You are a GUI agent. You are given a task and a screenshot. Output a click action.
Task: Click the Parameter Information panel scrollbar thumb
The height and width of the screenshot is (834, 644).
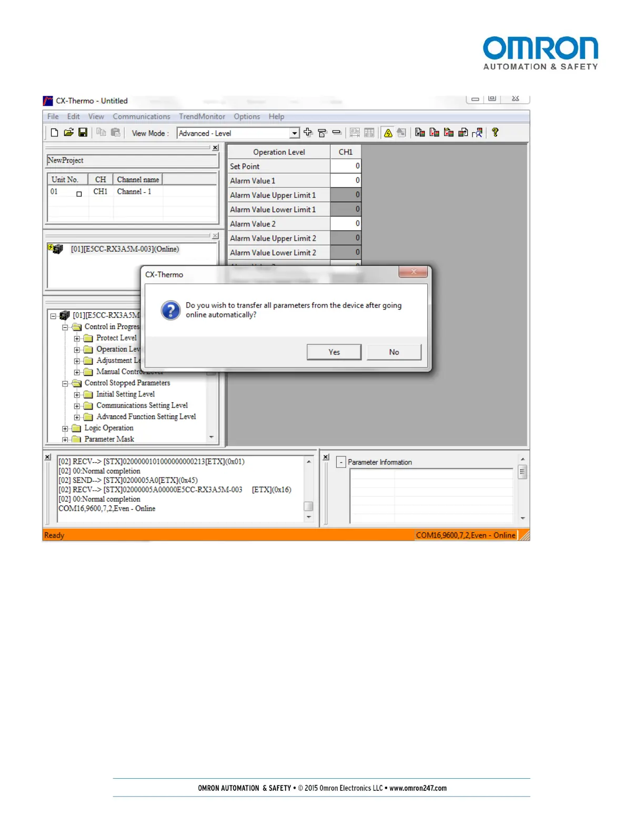tap(522, 472)
